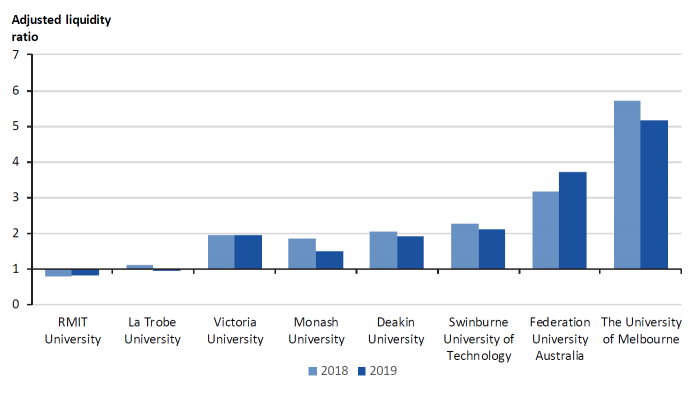Select Swinburne University of Technology axis label
This screenshot has height=394, width=700.
tap(479, 339)
